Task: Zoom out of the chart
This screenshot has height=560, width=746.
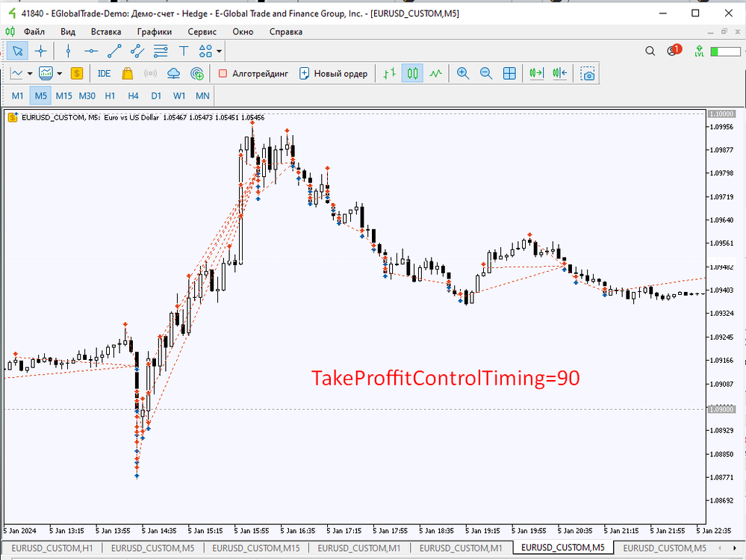Action: pos(486,74)
